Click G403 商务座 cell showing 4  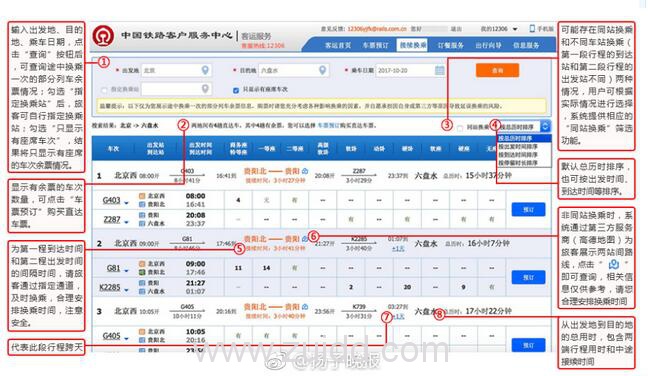[238, 200]
